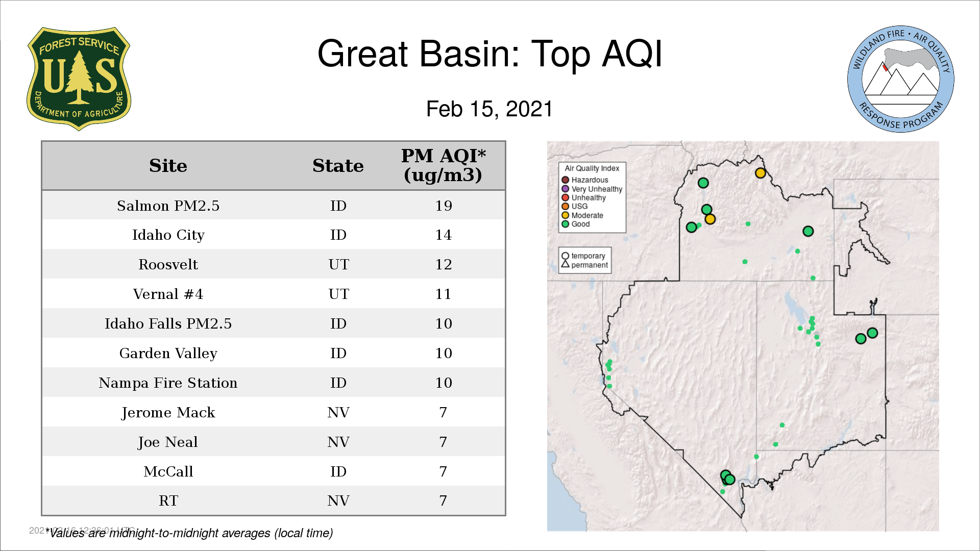Click the USG orange legend circle

click(x=565, y=206)
